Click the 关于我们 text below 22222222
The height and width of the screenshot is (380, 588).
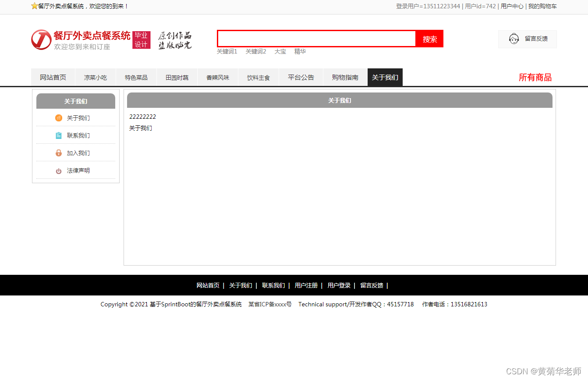click(x=141, y=128)
